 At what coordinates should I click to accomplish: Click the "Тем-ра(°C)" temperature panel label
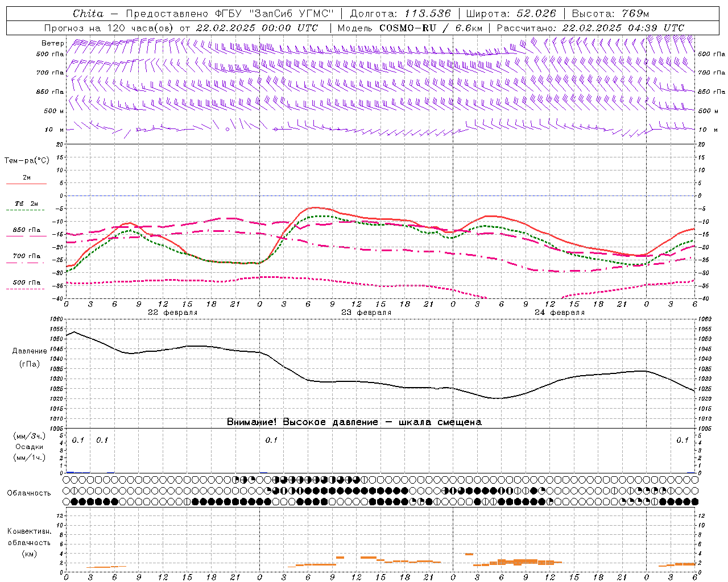point(27,161)
